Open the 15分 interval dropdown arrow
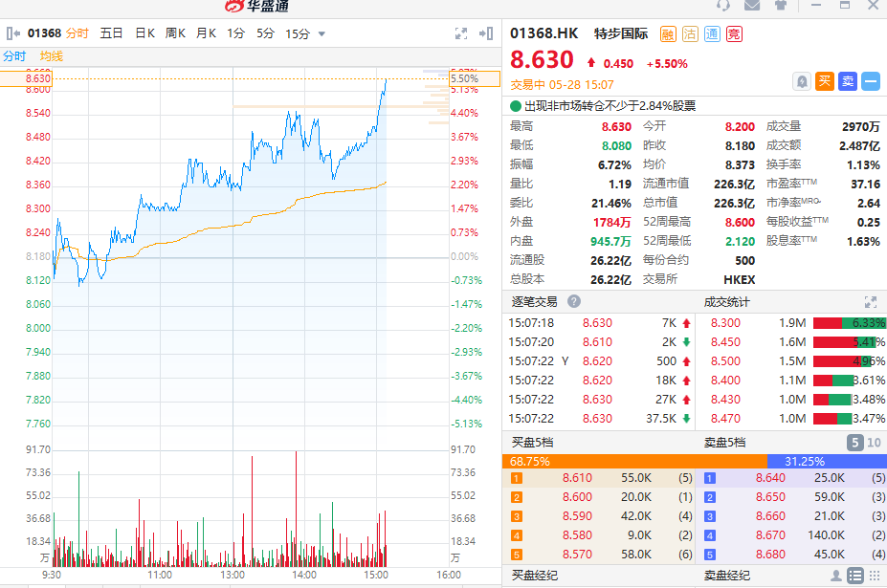 click(x=322, y=33)
